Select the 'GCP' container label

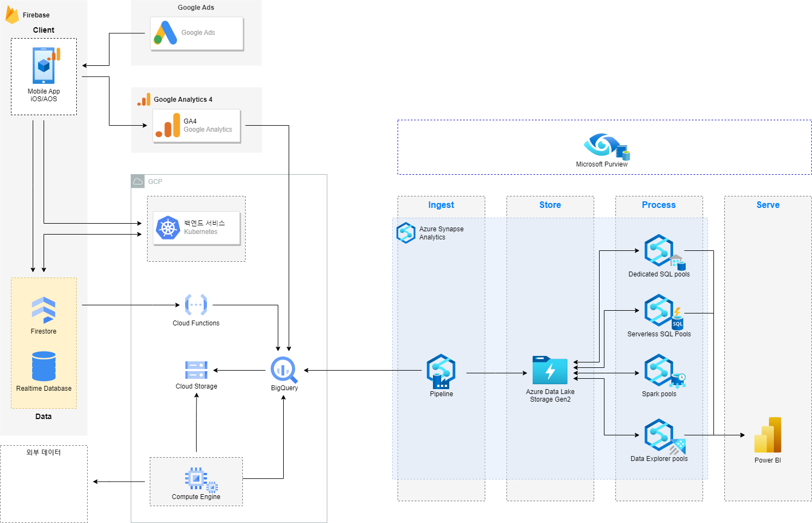155,182
